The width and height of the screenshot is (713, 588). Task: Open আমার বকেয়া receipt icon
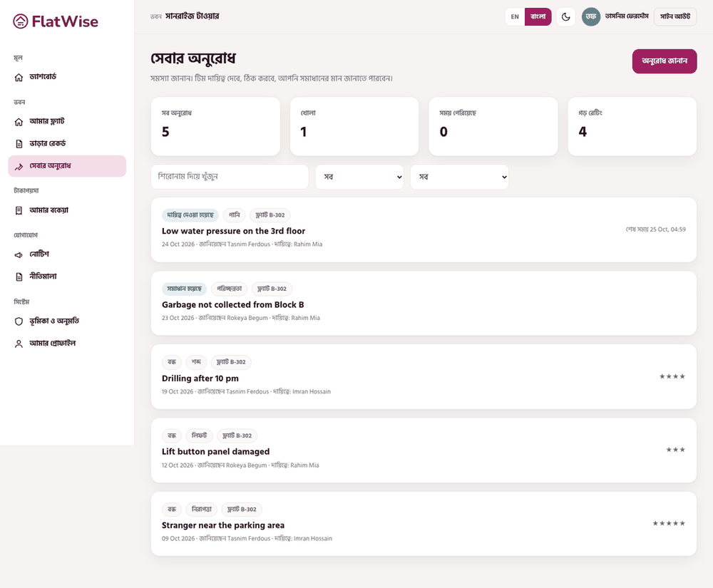19,210
